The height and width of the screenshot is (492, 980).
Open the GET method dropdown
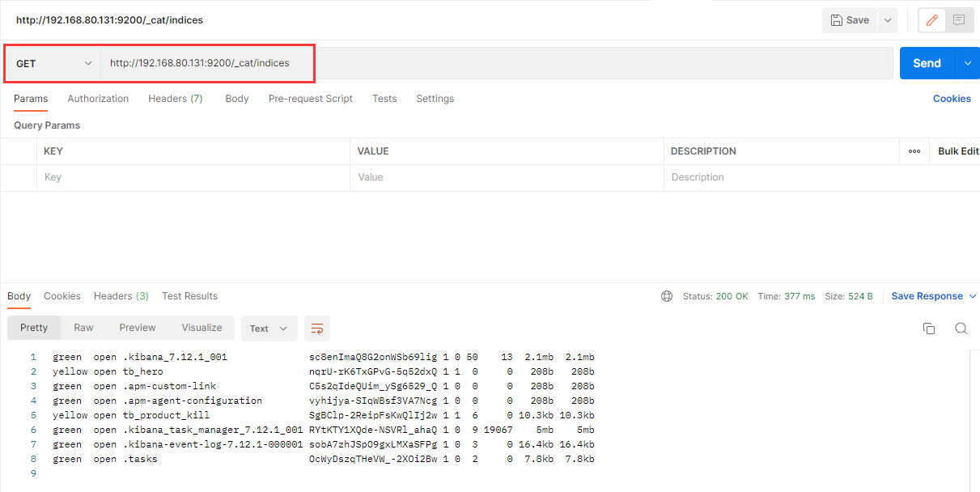pyautogui.click(x=53, y=63)
